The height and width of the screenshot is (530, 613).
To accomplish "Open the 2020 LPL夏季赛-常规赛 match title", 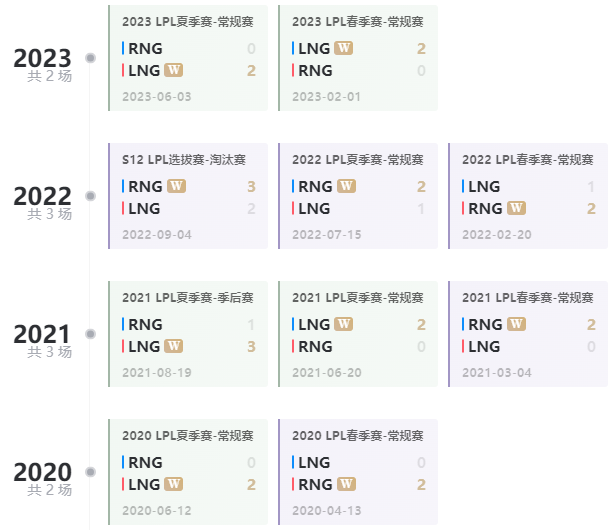I will 188,436.
